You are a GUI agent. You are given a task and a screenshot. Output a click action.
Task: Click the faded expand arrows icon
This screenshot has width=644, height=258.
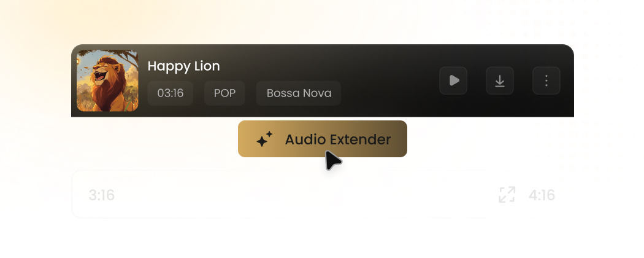[x=507, y=195]
